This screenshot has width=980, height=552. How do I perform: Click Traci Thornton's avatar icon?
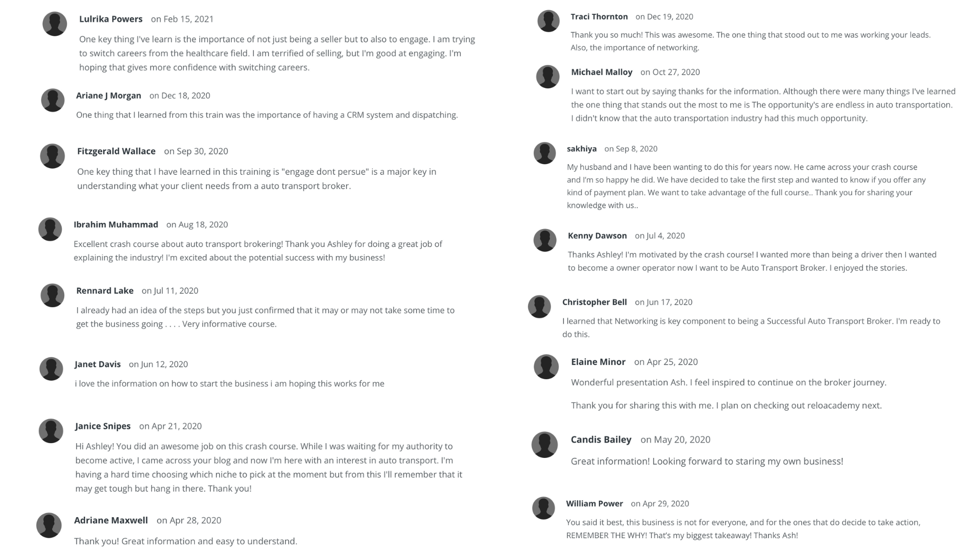pos(548,21)
